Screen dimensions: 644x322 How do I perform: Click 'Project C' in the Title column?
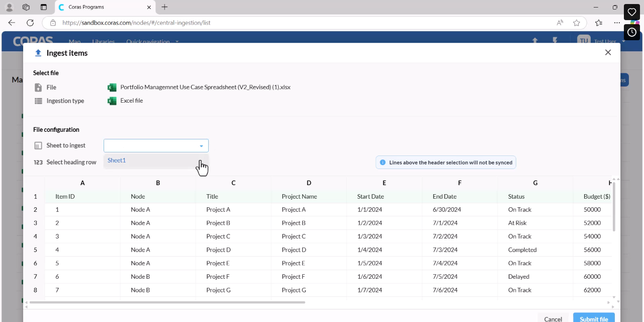tap(233, 236)
